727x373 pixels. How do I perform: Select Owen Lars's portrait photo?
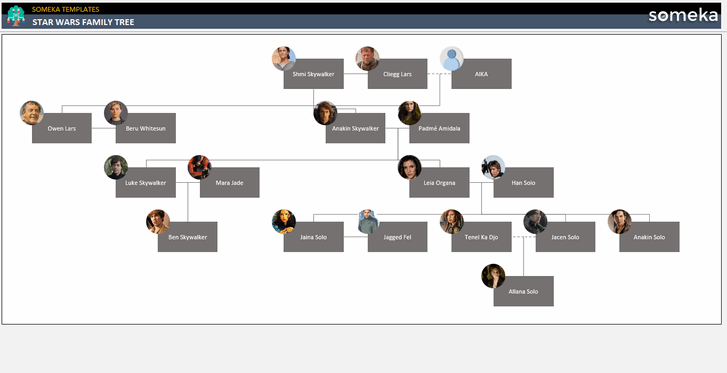(32, 113)
